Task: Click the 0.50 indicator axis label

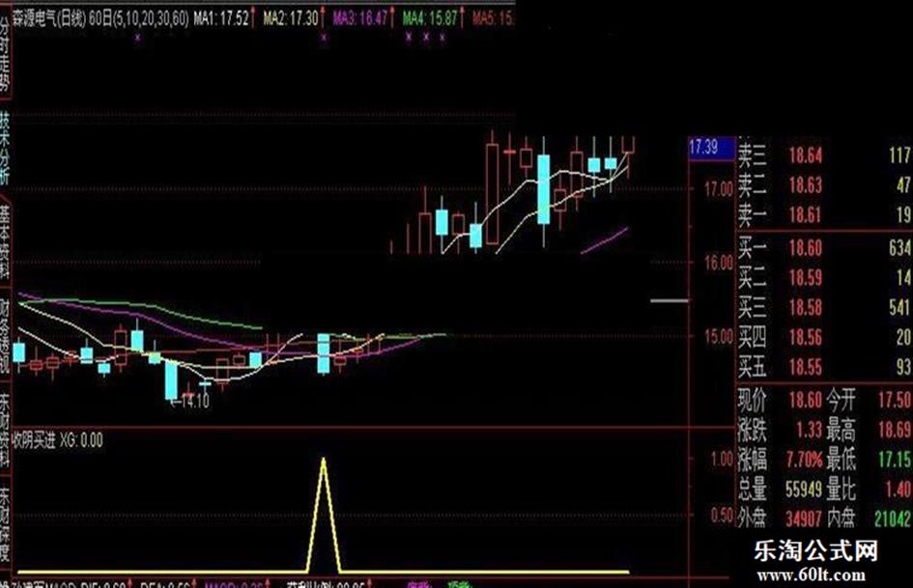Action: [722, 516]
